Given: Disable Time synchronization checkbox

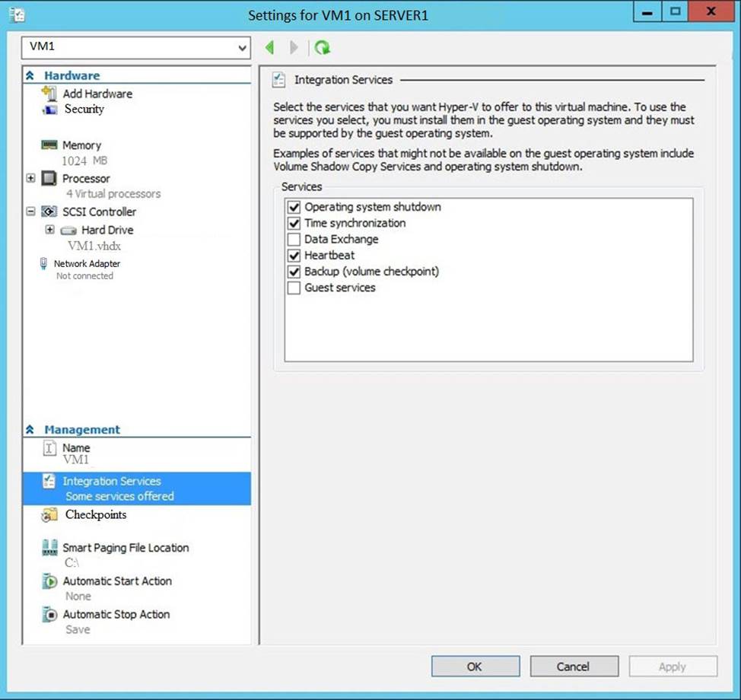Looking at the screenshot, I should (294, 224).
